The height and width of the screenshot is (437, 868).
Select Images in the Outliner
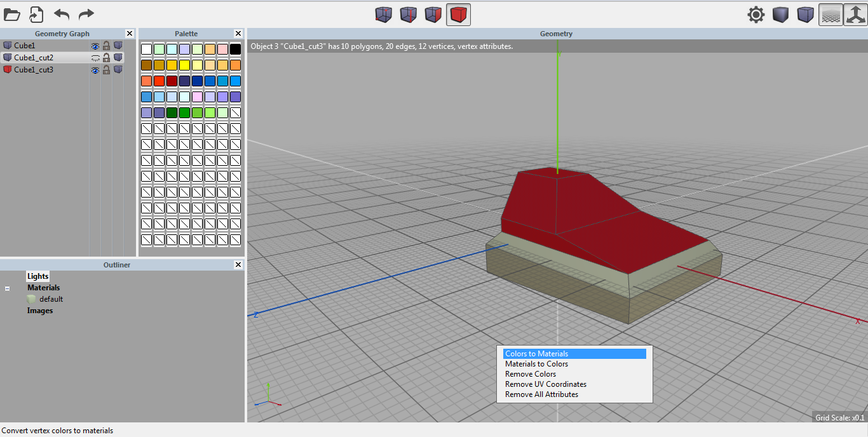(40, 311)
